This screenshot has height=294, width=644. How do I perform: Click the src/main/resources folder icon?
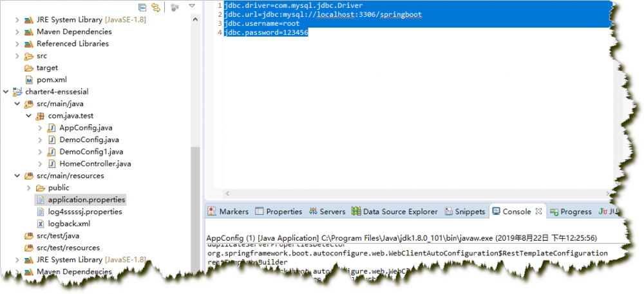(29, 176)
